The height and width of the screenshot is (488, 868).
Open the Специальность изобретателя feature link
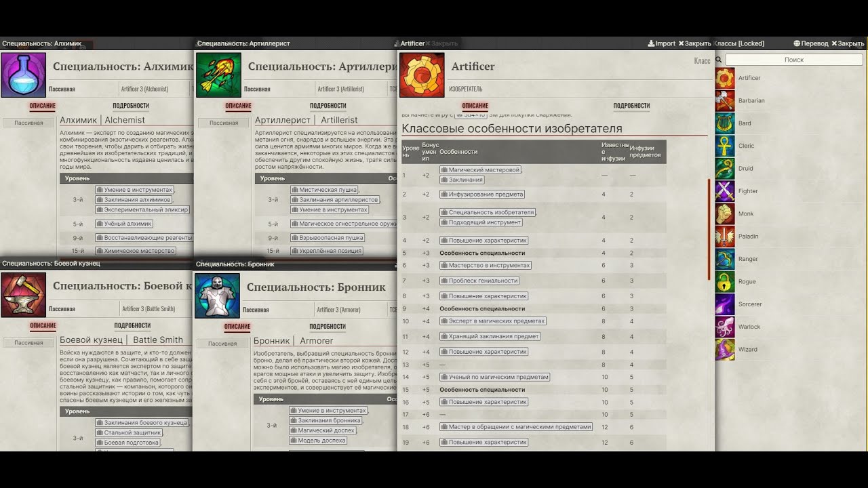tap(488, 213)
